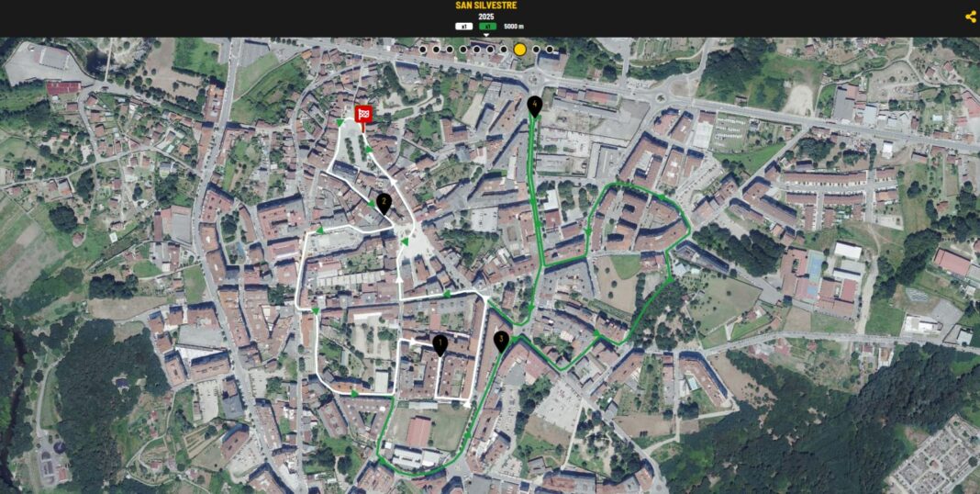Click the share icon in the top-right corner
This screenshot has height=494, width=980.
pos(970,17)
